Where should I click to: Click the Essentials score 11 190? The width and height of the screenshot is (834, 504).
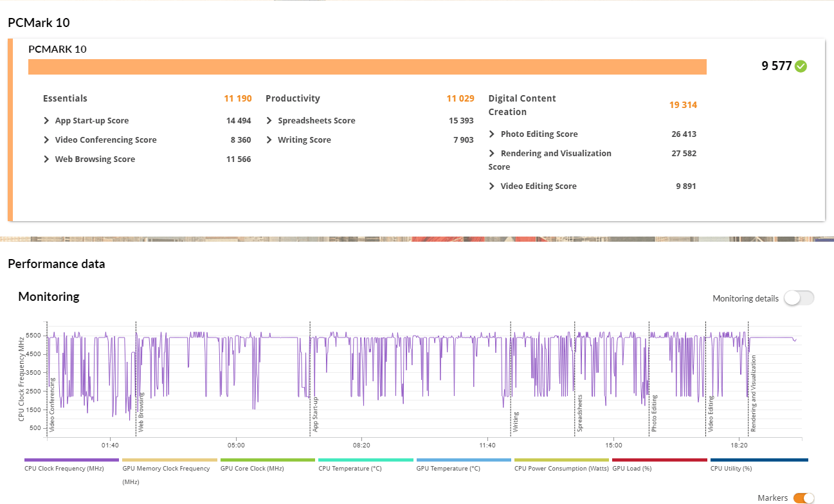tap(238, 98)
